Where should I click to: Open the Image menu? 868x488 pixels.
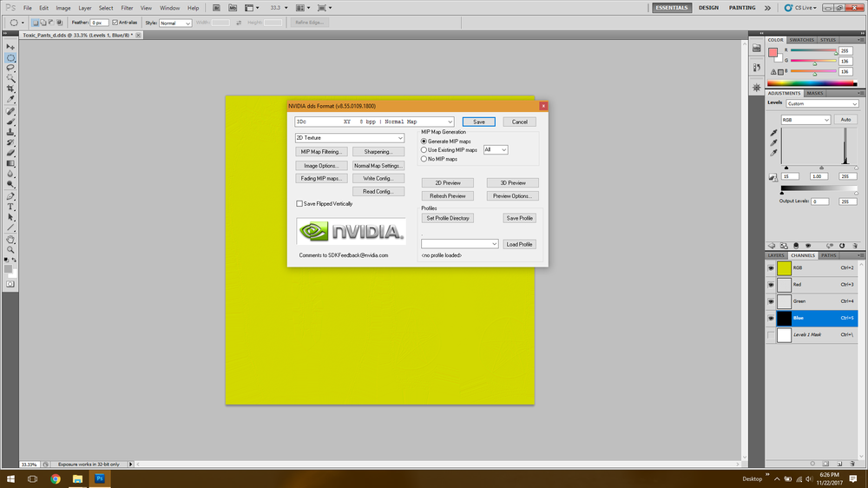pos(63,8)
